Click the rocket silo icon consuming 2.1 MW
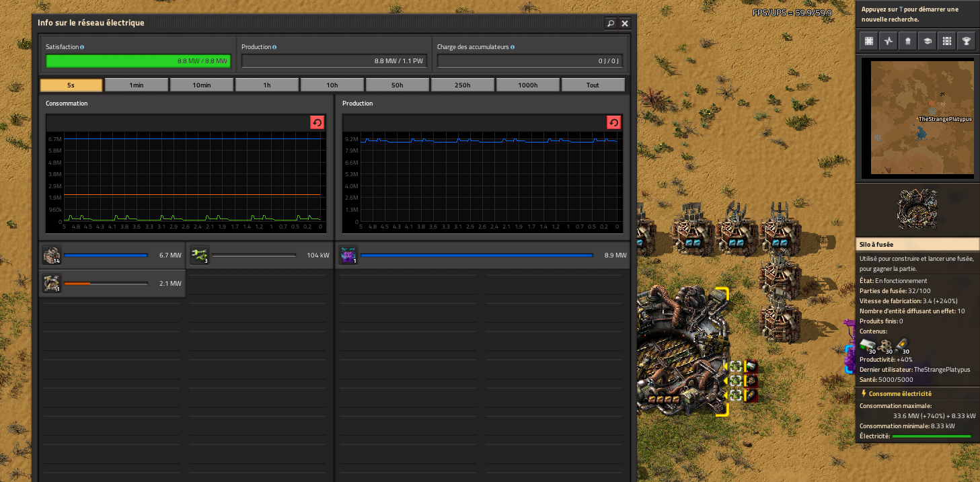980x482 pixels. (52, 283)
